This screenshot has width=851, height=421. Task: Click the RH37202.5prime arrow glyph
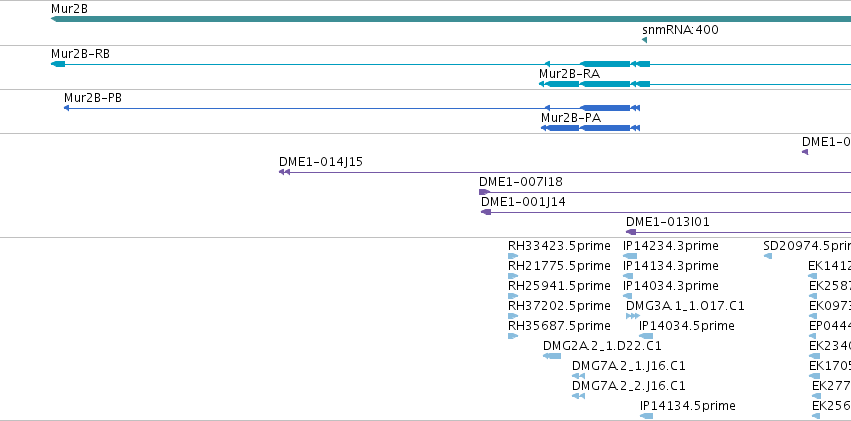click(x=513, y=316)
